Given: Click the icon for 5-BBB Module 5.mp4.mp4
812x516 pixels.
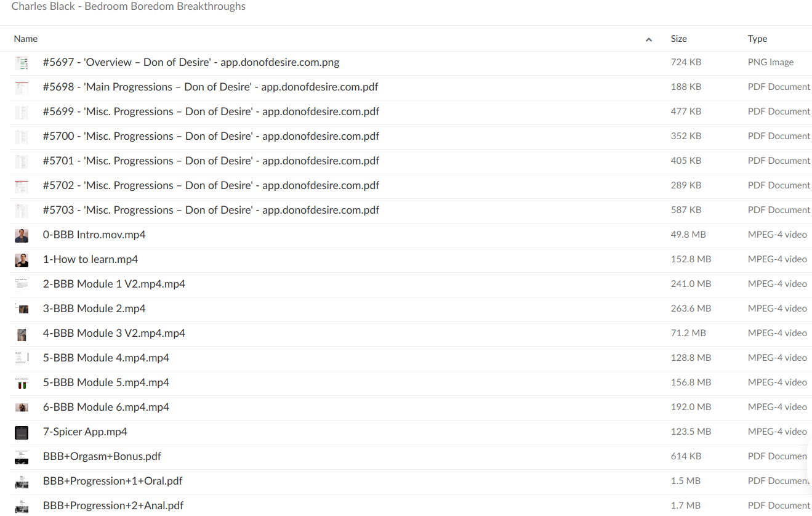Looking at the screenshot, I should pos(22,383).
